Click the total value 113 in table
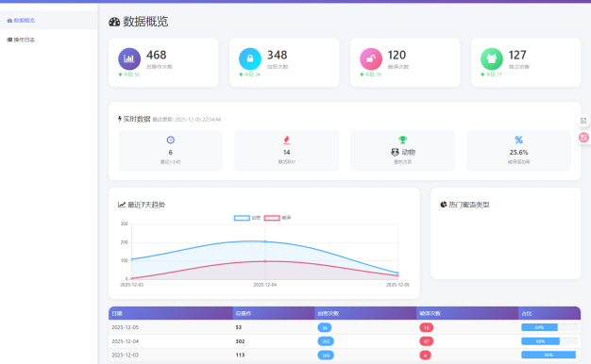The height and width of the screenshot is (364, 591). click(240, 355)
